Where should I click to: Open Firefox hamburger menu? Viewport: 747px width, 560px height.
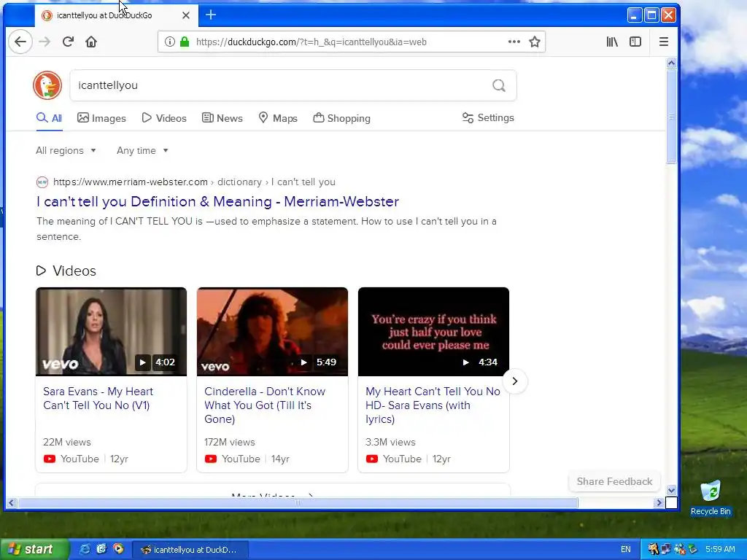tap(664, 42)
